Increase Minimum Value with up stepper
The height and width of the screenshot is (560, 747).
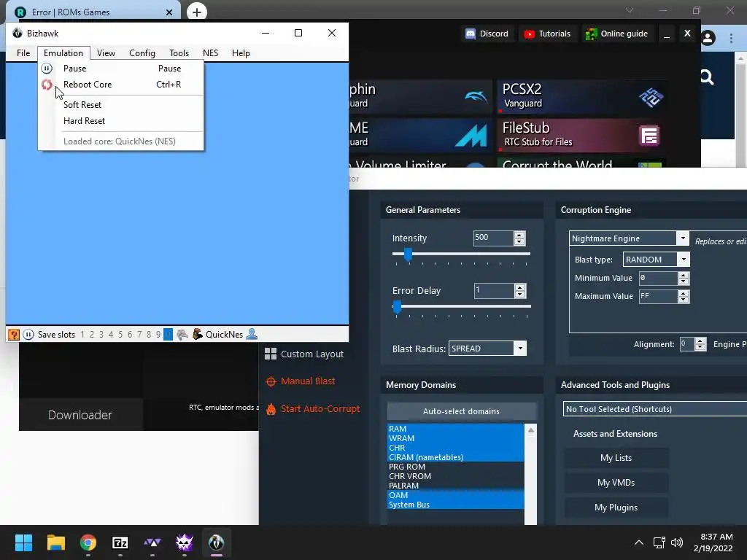[683, 275]
